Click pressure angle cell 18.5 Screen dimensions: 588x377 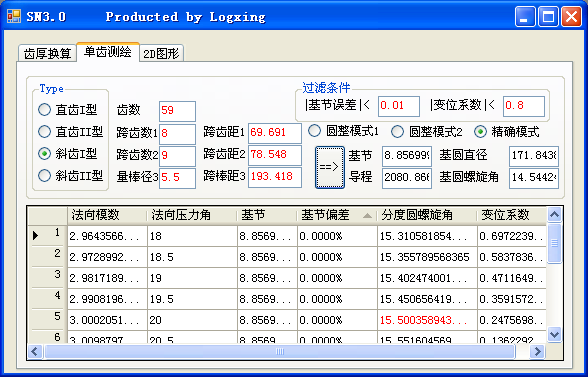[x=192, y=257]
